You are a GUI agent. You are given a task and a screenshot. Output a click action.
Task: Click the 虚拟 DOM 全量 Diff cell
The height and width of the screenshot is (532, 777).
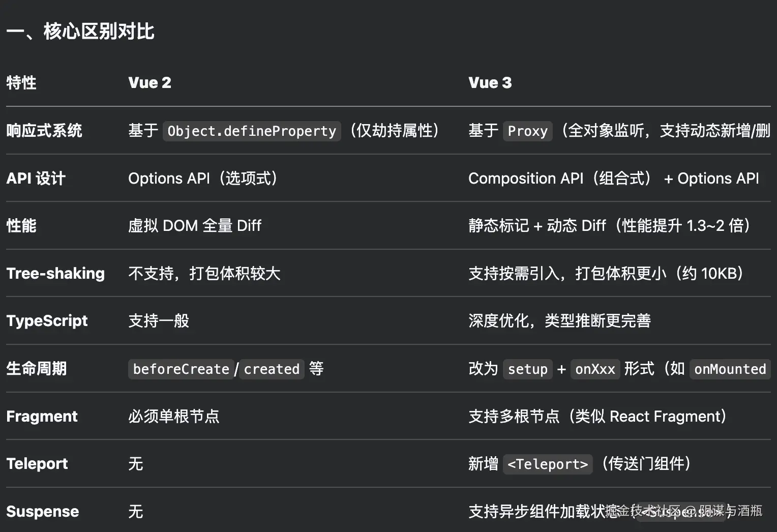pos(195,226)
